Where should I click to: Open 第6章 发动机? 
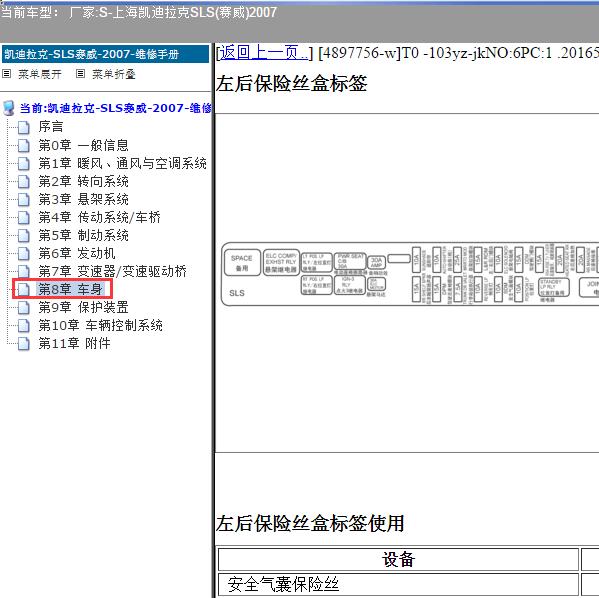point(77,253)
